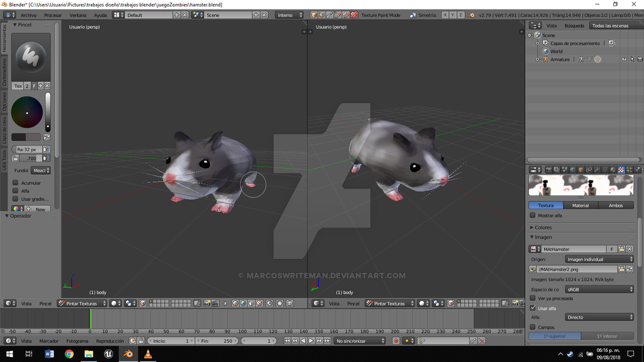The height and width of the screenshot is (362, 644).
Task: Click the timeline lock range padlock icon
Action: (141, 341)
